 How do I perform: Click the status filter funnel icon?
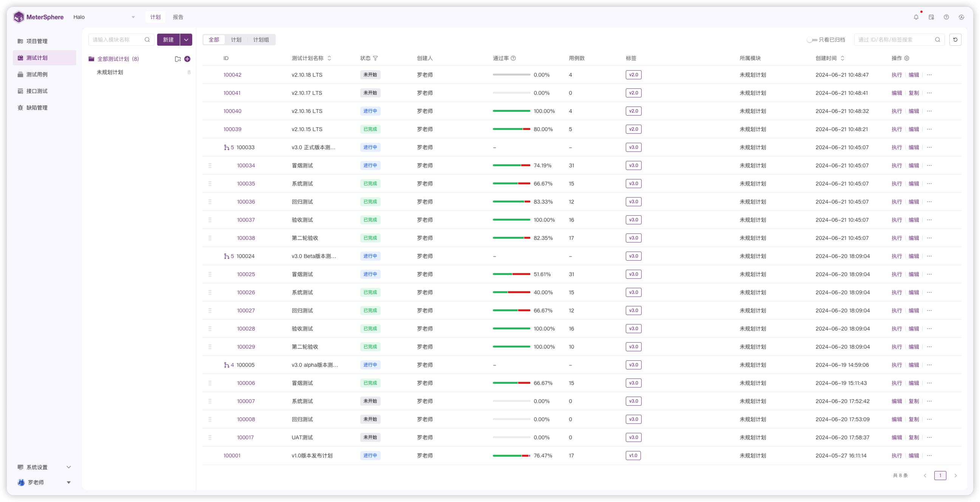[375, 58]
